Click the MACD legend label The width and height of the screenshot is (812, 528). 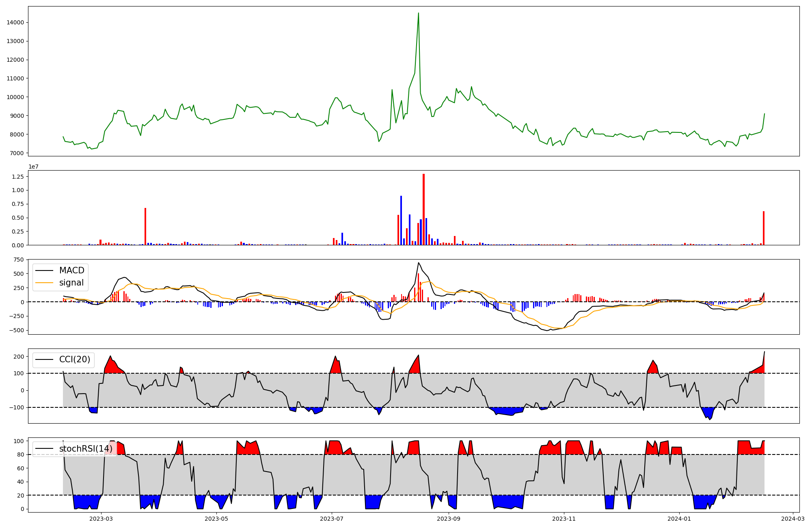[x=72, y=270]
